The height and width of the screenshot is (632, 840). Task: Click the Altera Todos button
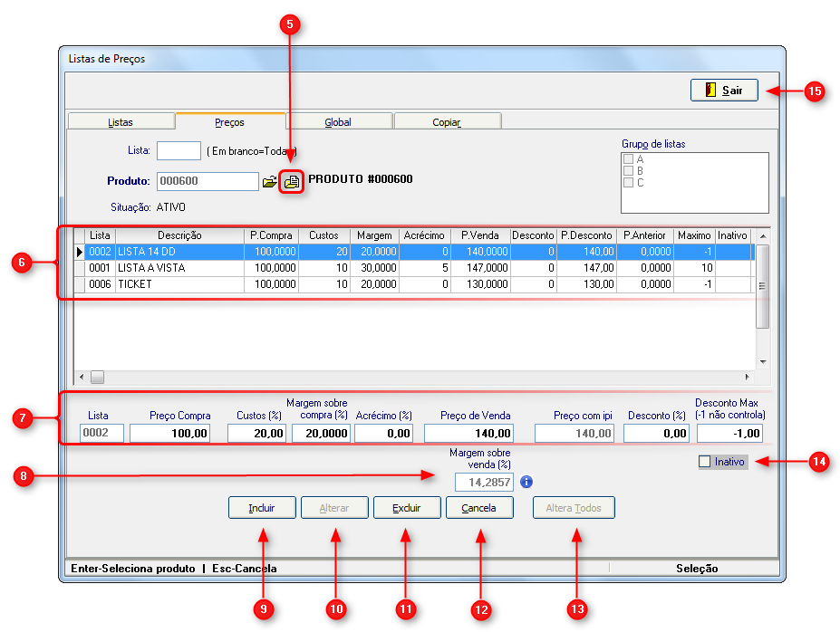pyautogui.click(x=574, y=508)
